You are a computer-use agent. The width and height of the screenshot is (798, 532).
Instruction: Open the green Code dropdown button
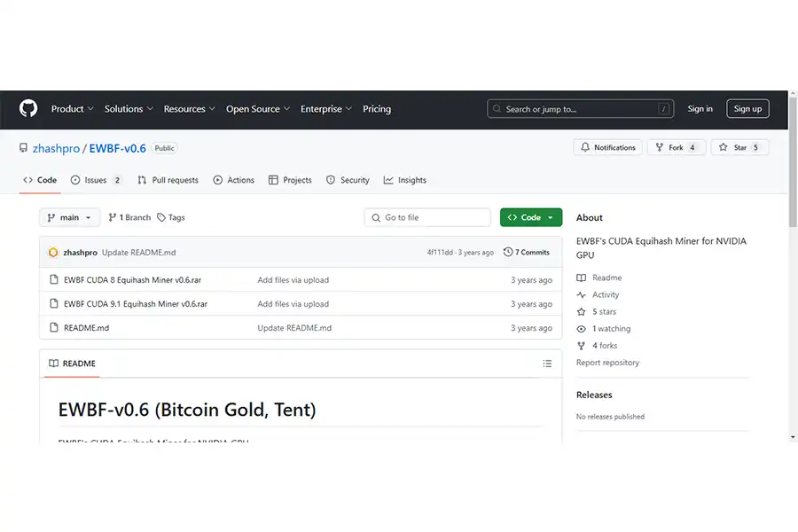point(531,217)
